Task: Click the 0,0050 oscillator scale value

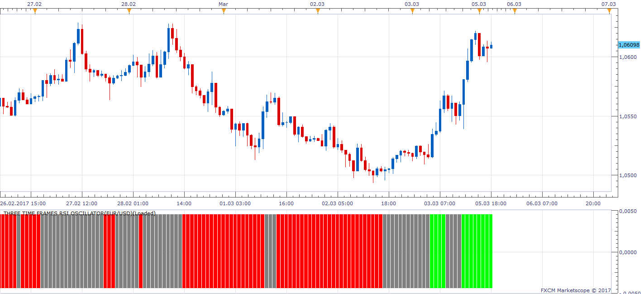Action: [629, 211]
